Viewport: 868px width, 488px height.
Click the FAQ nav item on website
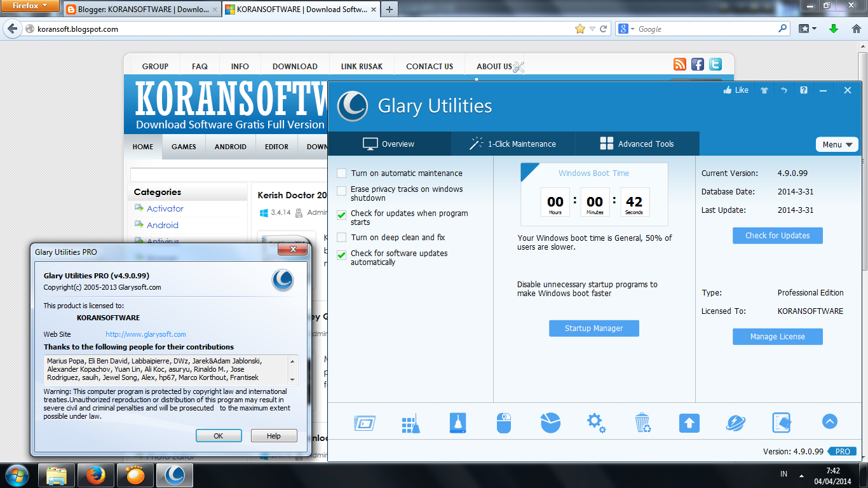(x=200, y=66)
